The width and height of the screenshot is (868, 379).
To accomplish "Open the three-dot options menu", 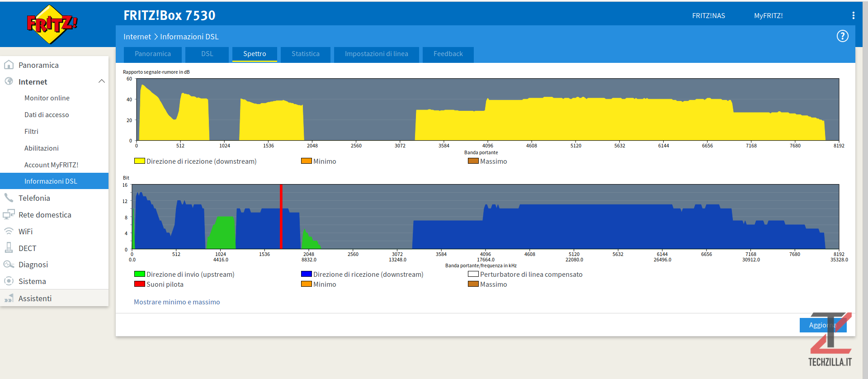I will pyautogui.click(x=853, y=15).
